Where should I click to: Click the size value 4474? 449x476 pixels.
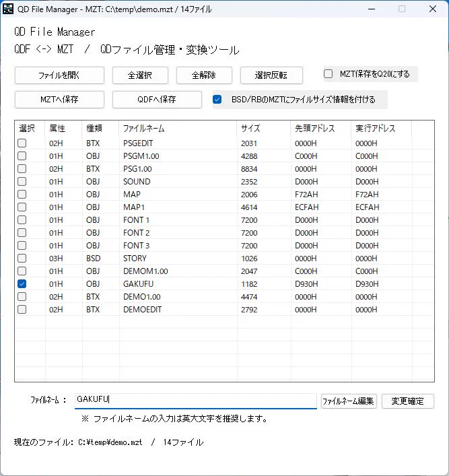(249, 297)
